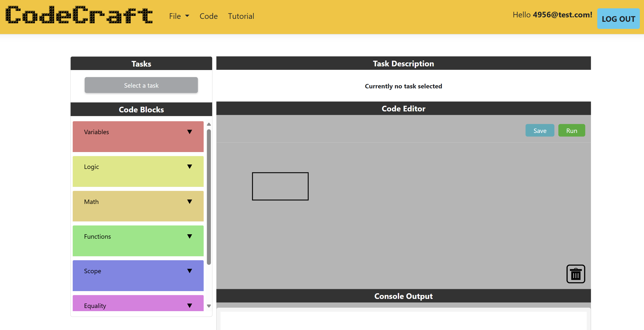Click the code blocks scrollbar thumb
This screenshot has height=330, width=644.
pyautogui.click(x=209, y=196)
